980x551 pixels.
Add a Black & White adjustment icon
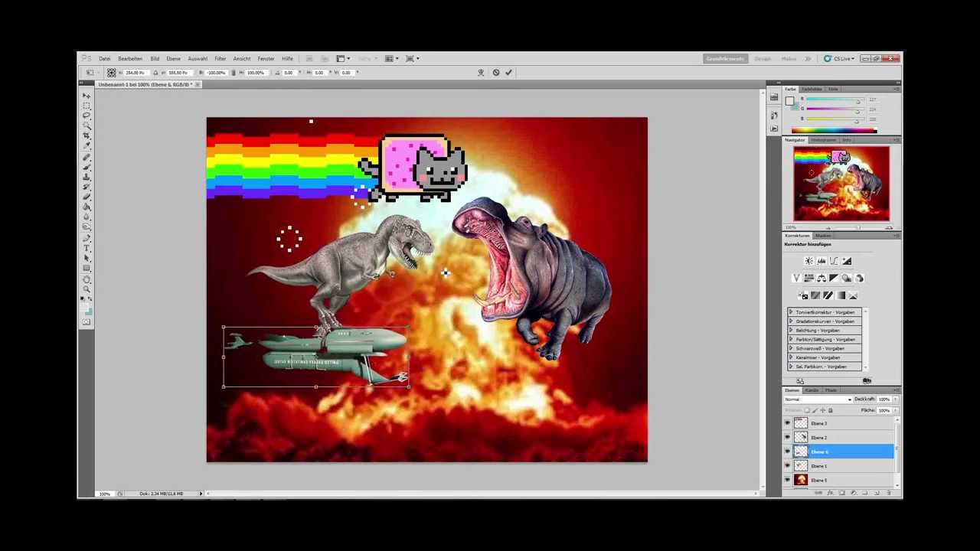(x=834, y=278)
